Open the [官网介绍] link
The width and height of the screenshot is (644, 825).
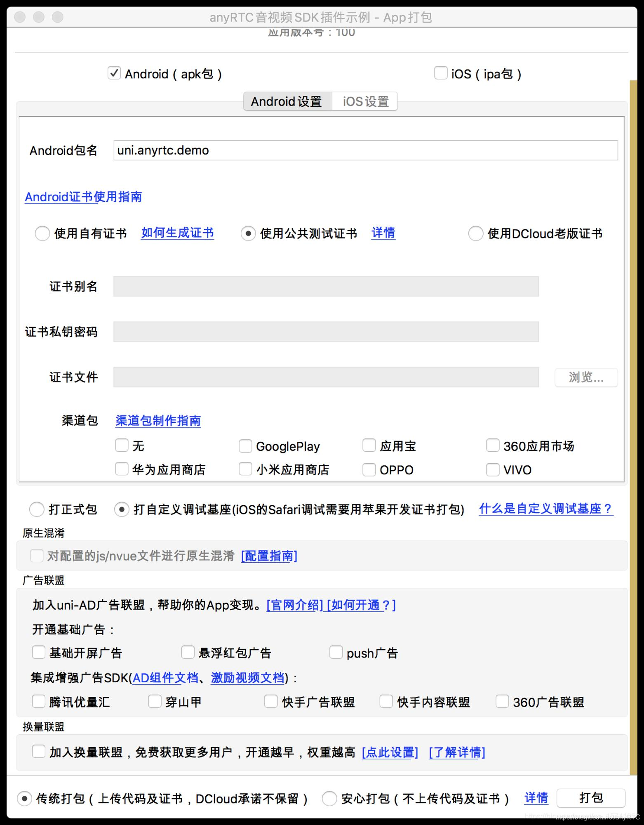[295, 605]
